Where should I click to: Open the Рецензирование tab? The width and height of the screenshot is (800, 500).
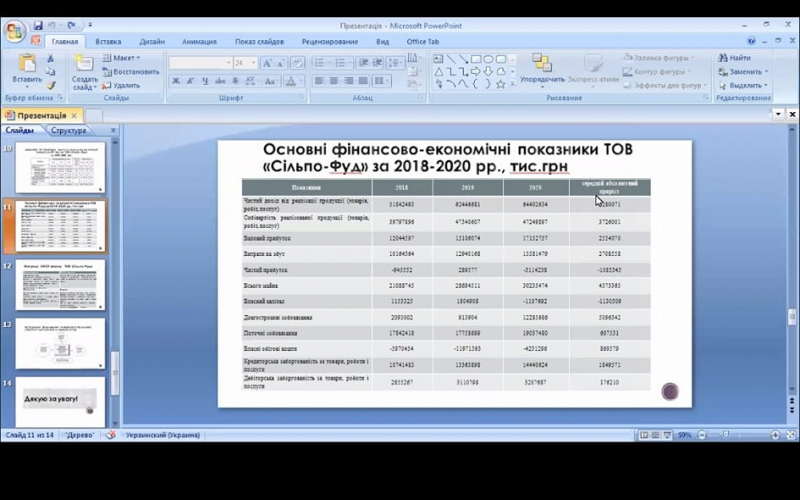[x=330, y=42]
